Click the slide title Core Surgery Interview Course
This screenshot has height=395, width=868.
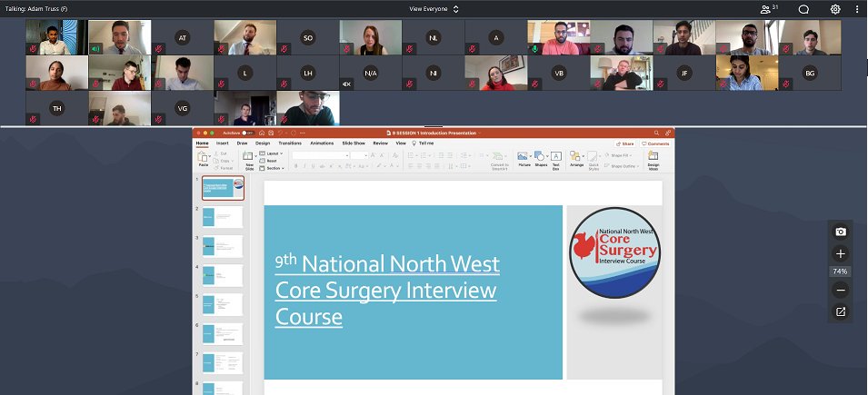click(x=387, y=290)
